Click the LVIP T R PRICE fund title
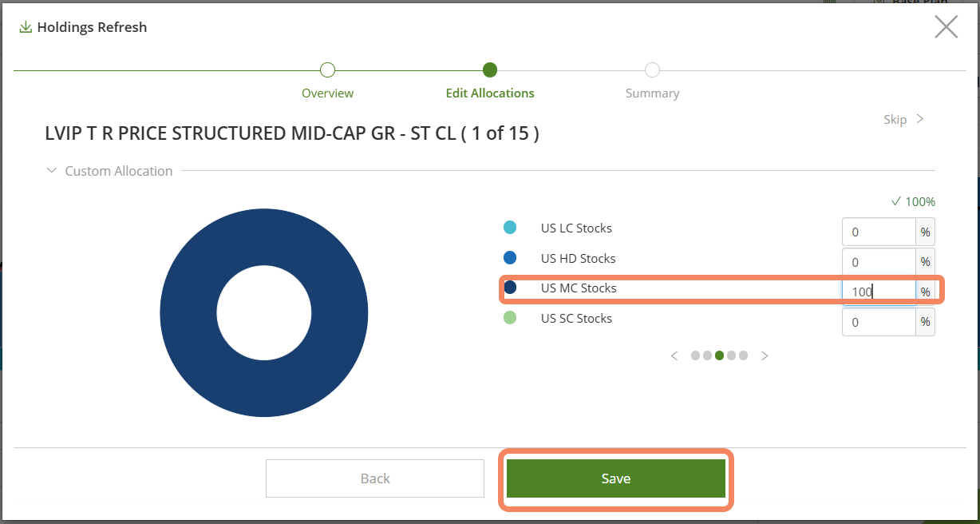This screenshot has height=524, width=980. (292, 133)
